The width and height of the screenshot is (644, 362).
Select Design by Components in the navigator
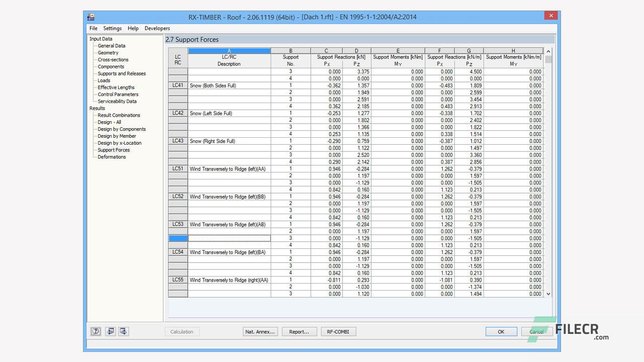(x=121, y=129)
